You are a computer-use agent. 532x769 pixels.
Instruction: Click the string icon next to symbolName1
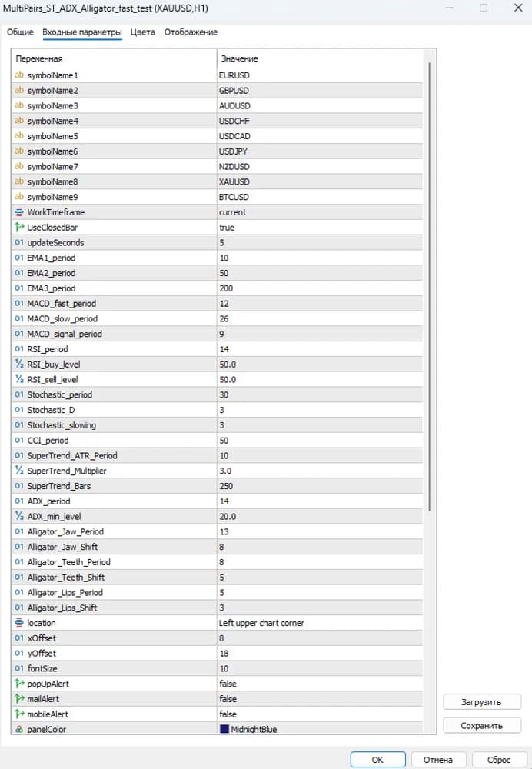[19, 75]
